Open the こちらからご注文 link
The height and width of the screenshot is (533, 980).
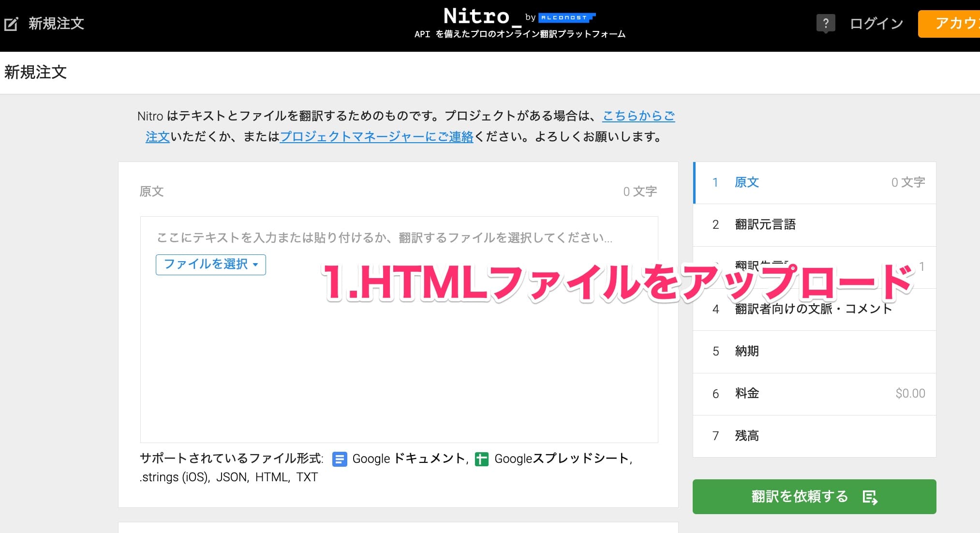[638, 116]
